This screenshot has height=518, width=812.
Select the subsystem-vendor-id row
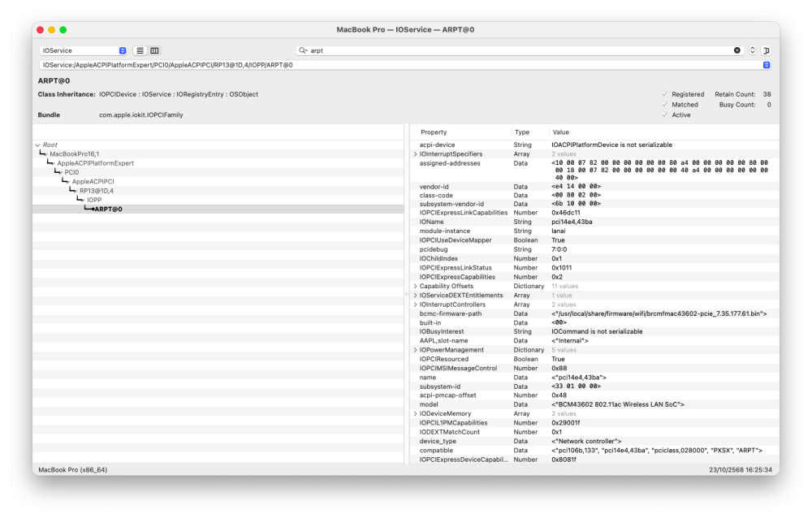594,204
